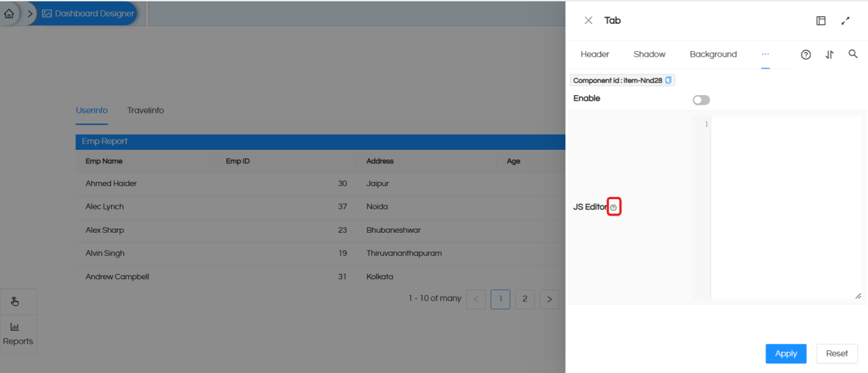Click Emp ID value 31
The width and height of the screenshot is (868, 373).
(x=343, y=276)
